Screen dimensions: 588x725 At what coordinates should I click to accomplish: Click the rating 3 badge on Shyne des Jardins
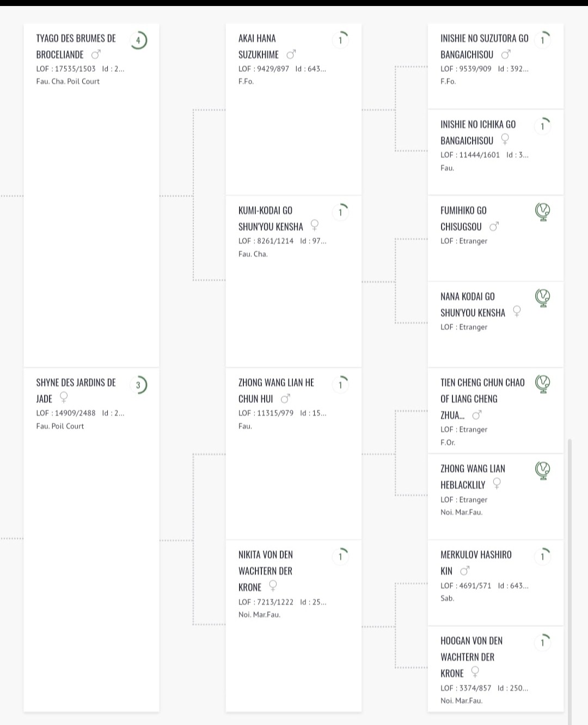click(138, 385)
